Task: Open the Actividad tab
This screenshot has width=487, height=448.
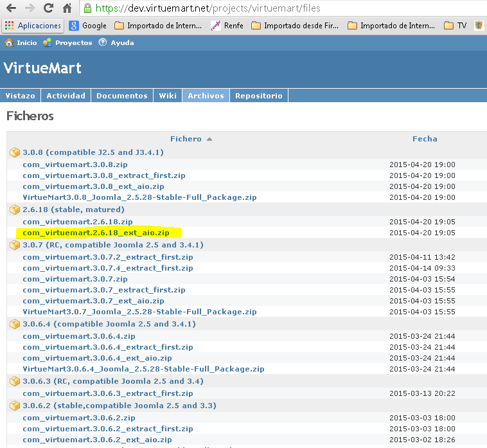Action: (x=66, y=96)
